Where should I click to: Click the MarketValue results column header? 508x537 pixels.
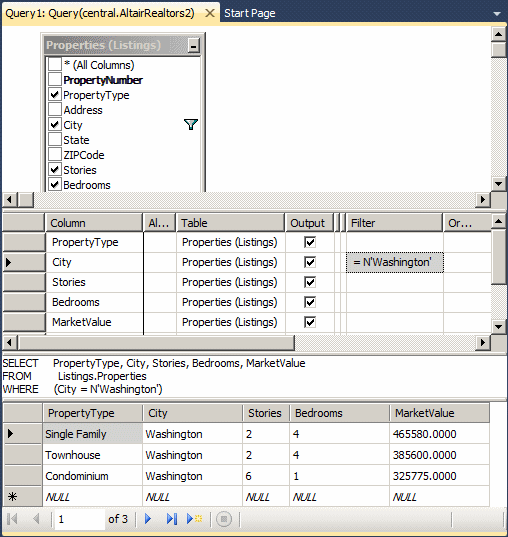(x=439, y=413)
